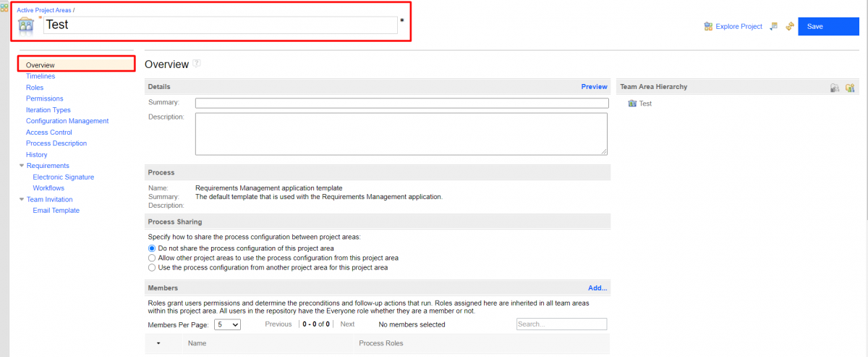The width and height of the screenshot is (868, 357).
Task: Select Allow other project areas option
Action: point(152,258)
